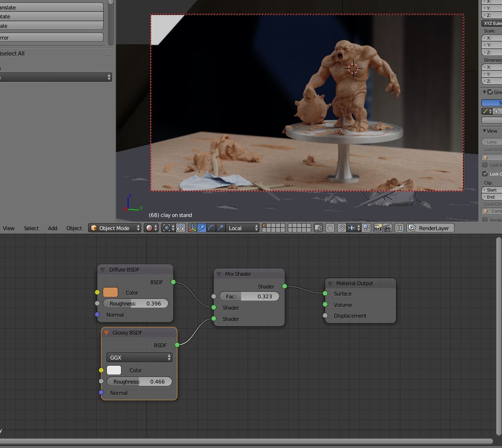Click the Local Camera cube field
Viewport: 502px width, 448px height.
pyautogui.click(x=492, y=211)
